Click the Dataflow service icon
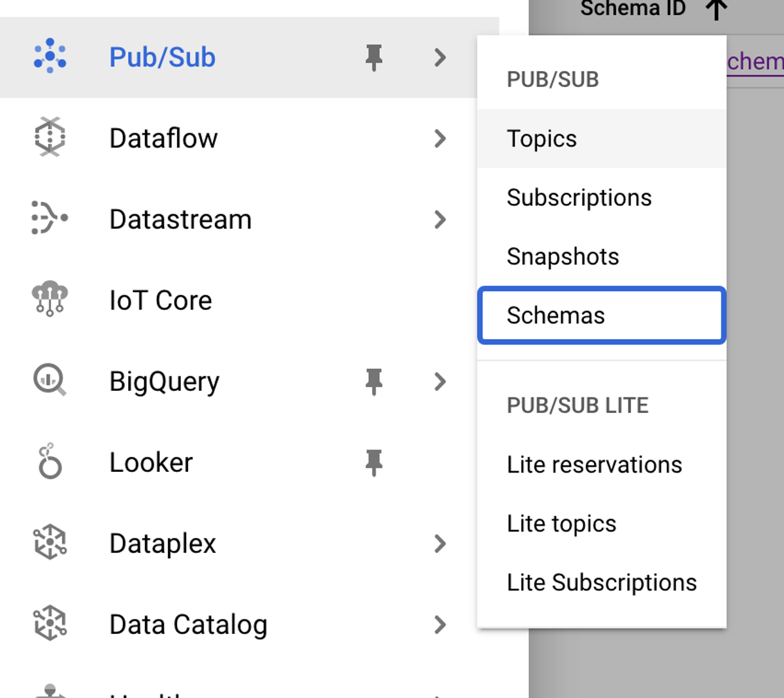The image size is (784, 698). pos(49,138)
